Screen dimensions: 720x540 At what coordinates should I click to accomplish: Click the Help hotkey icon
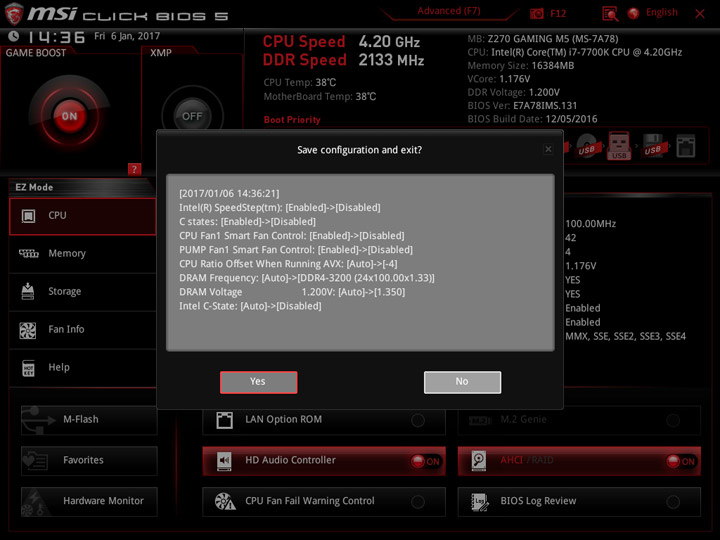click(28, 368)
